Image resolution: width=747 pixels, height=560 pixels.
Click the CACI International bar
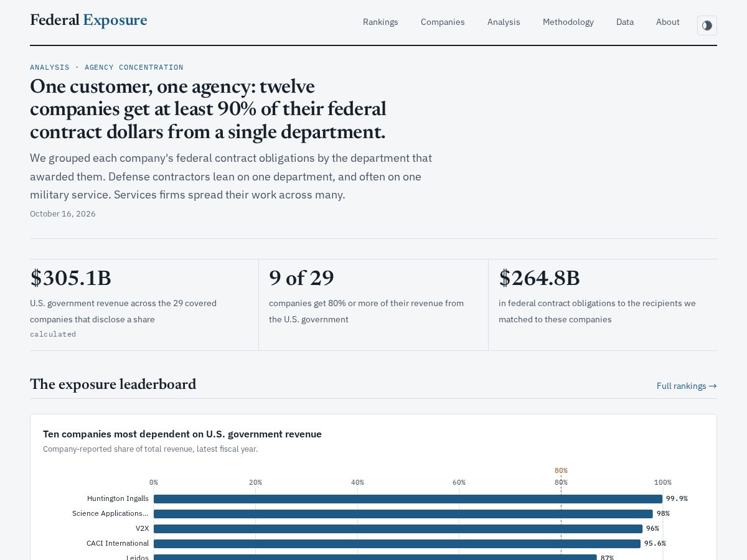click(x=397, y=544)
